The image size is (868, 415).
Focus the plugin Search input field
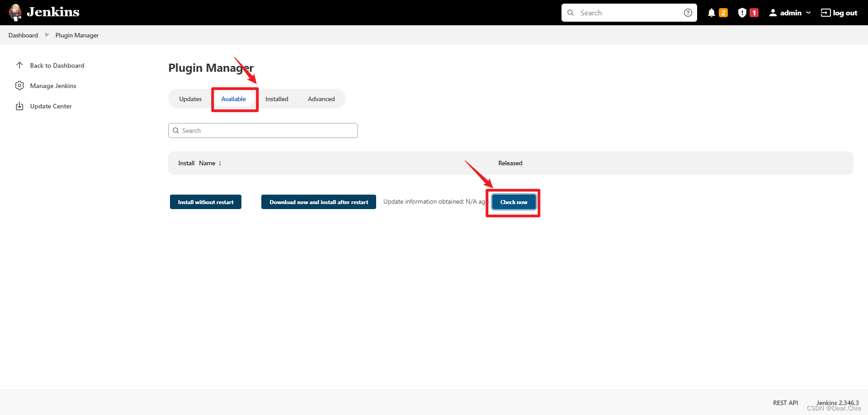(263, 131)
